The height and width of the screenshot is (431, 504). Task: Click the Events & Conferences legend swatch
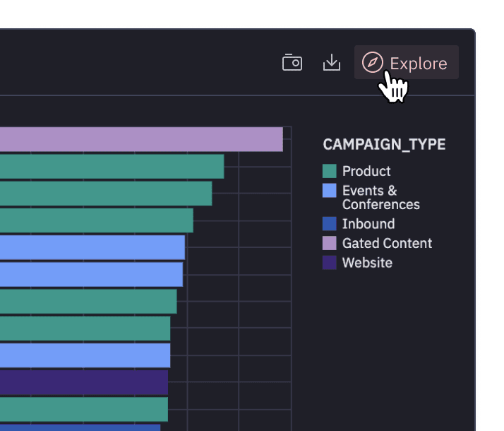click(329, 191)
